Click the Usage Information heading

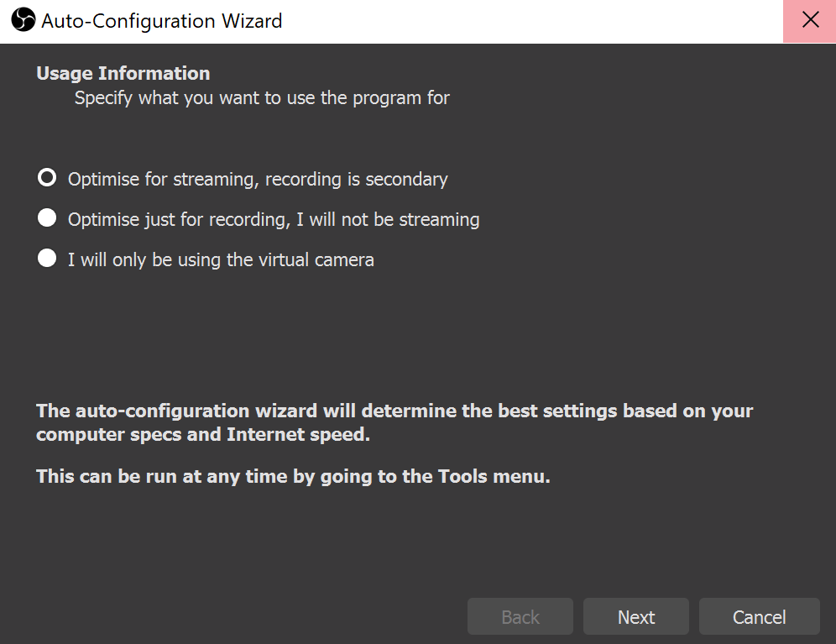coord(123,73)
